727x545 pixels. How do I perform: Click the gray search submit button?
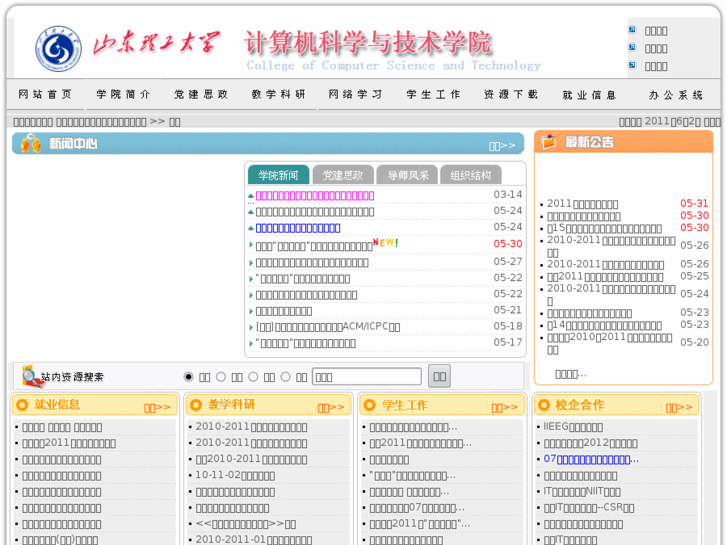point(439,376)
